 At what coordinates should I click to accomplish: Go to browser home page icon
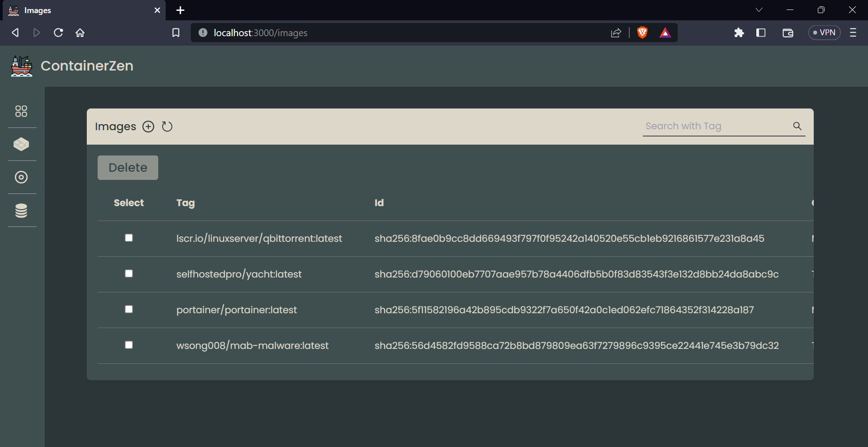(x=80, y=33)
